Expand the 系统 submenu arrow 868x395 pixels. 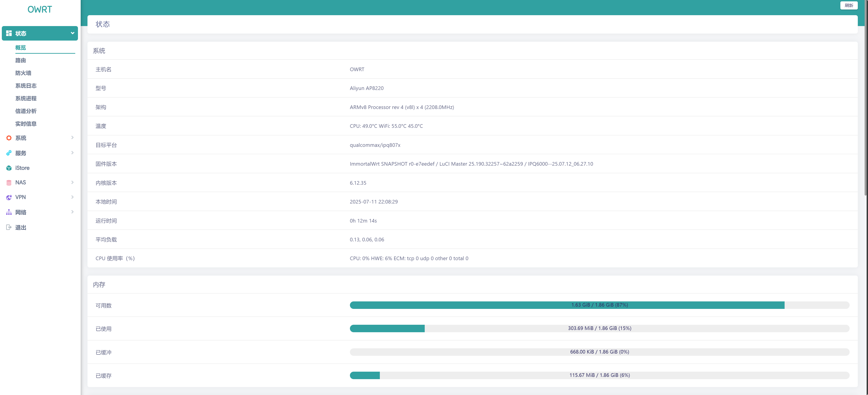click(72, 138)
